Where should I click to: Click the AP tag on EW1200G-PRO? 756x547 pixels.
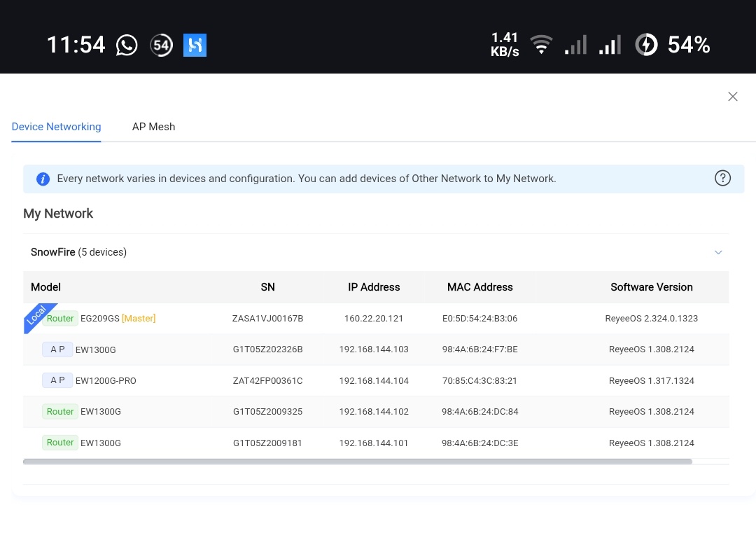pyautogui.click(x=57, y=380)
